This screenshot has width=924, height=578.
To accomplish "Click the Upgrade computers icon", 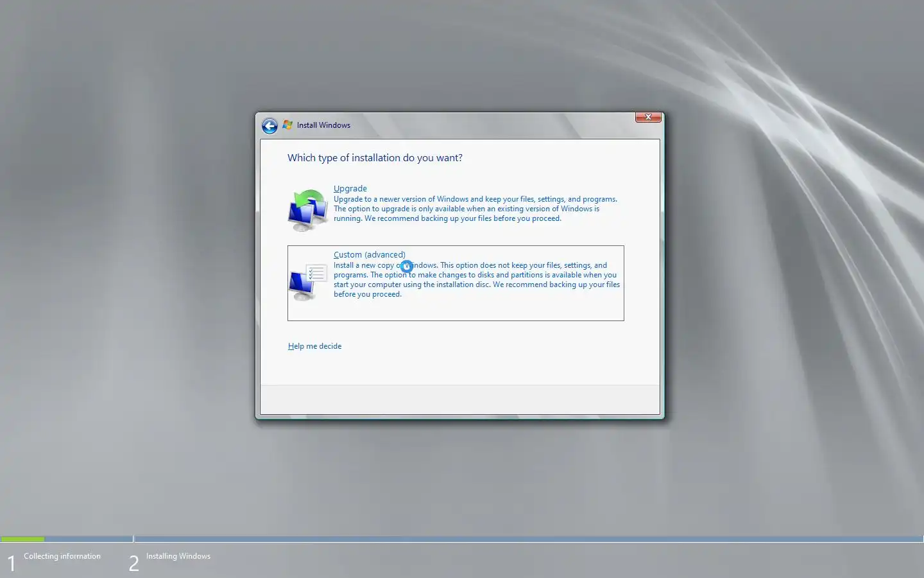I will click(309, 210).
